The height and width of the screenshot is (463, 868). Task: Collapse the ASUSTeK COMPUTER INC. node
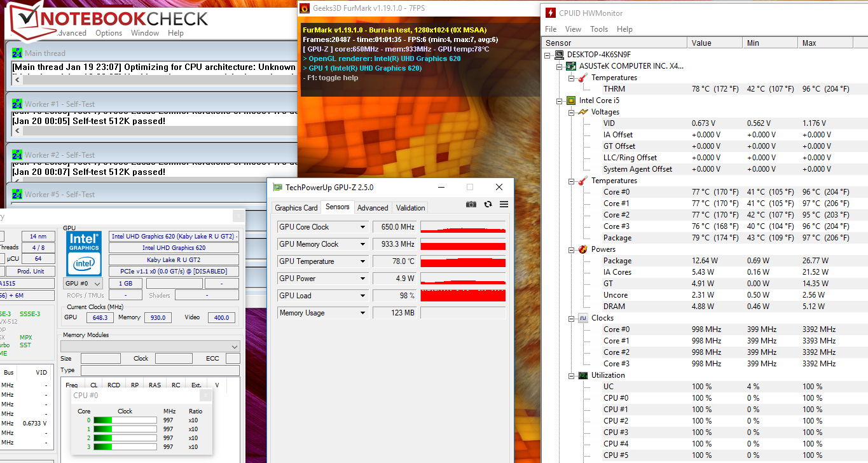560,66
